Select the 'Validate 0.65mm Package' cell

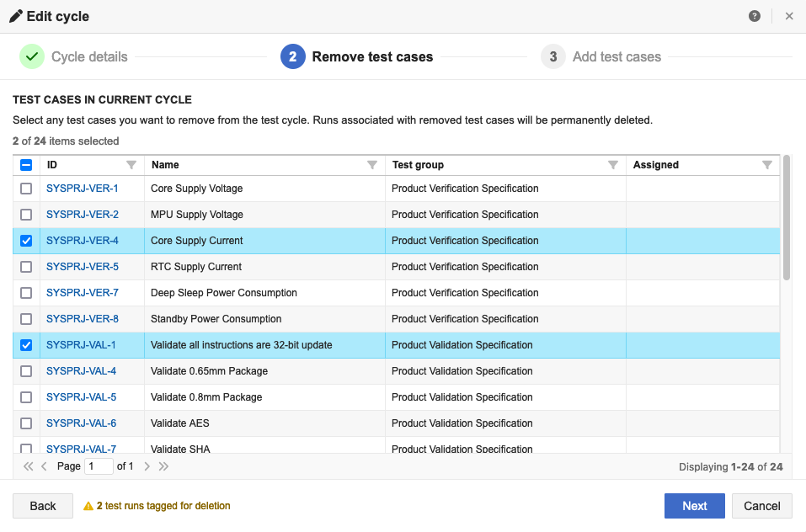[x=264, y=371]
